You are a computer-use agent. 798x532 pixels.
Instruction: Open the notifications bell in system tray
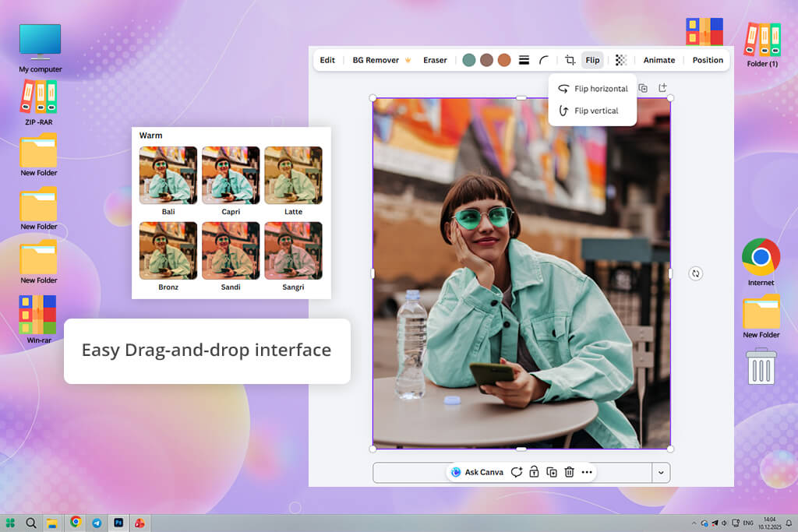tap(789, 523)
